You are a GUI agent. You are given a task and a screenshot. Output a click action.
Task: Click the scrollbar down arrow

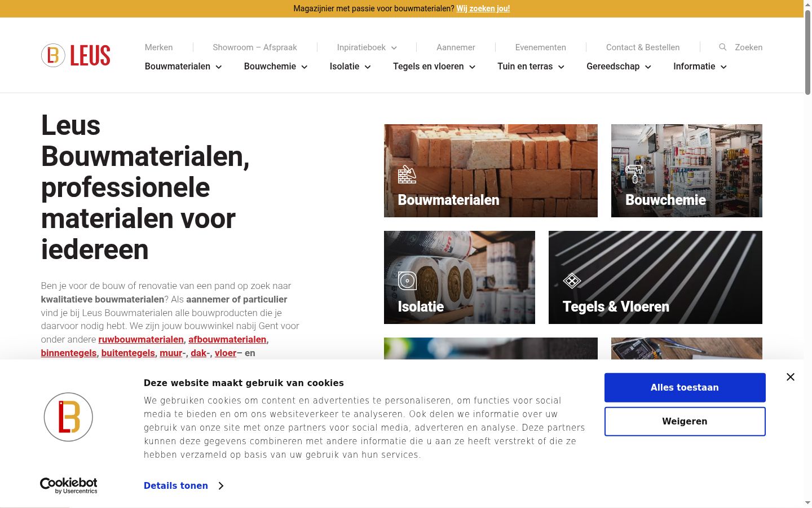(x=807, y=503)
